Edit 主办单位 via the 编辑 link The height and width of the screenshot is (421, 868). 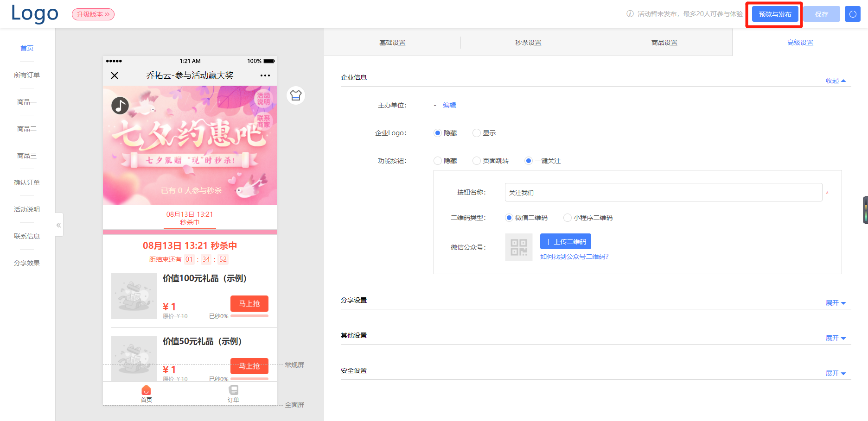(449, 105)
